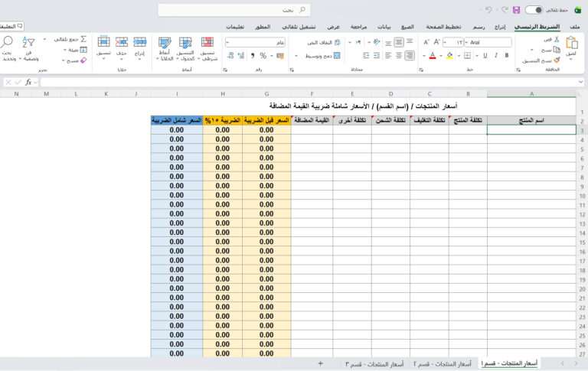Open the Page Layout ribbon tab
588x371 pixels.
pyautogui.click(x=443, y=27)
